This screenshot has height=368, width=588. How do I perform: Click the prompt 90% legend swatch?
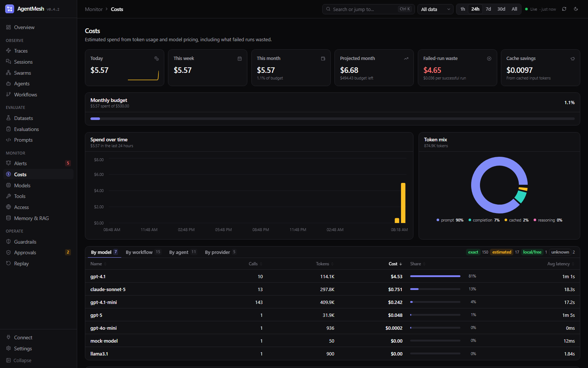438,220
